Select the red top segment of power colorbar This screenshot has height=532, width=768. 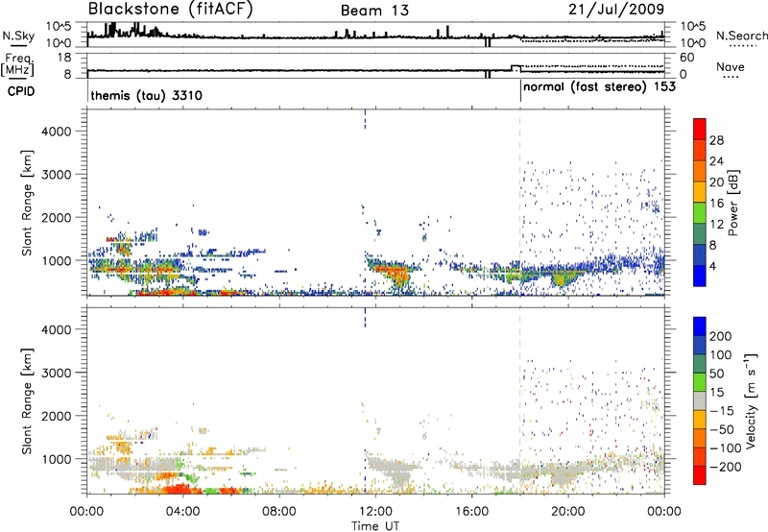pyautogui.click(x=700, y=129)
